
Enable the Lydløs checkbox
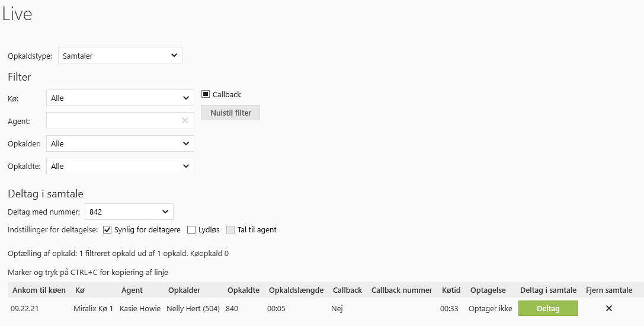[x=191, y=229]
